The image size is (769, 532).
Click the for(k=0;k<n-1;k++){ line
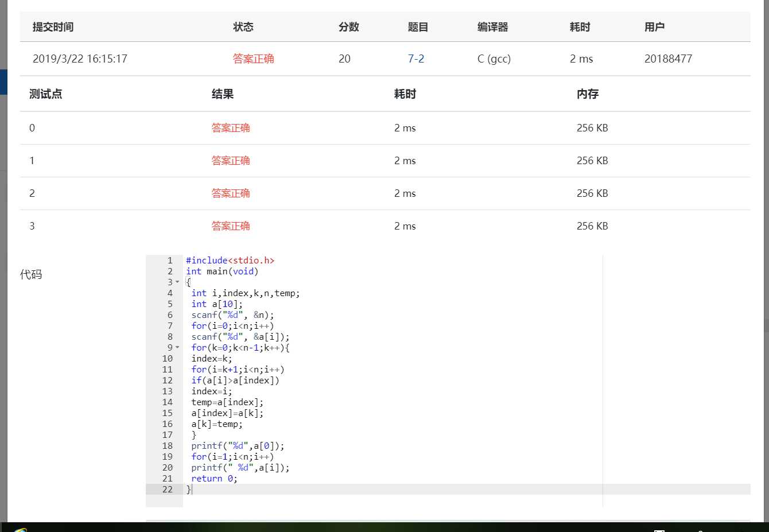click(240, 348)
